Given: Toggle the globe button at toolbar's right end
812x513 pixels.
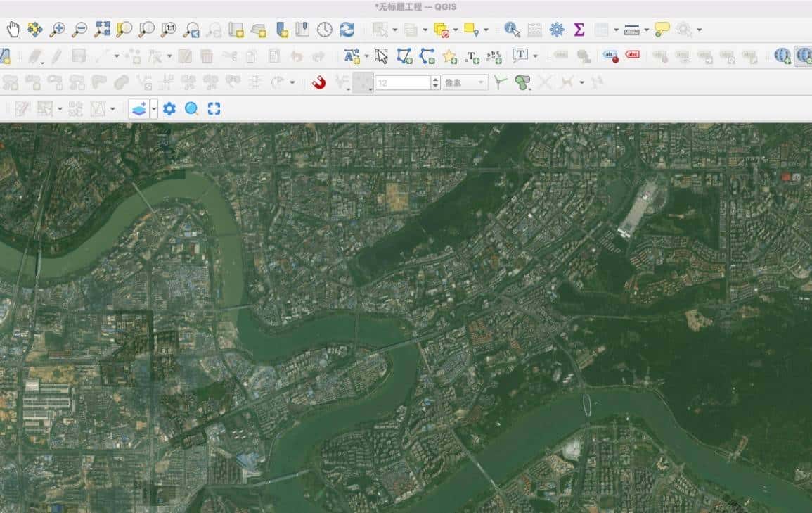Looking at the screenshot, I should coord(803,56).
